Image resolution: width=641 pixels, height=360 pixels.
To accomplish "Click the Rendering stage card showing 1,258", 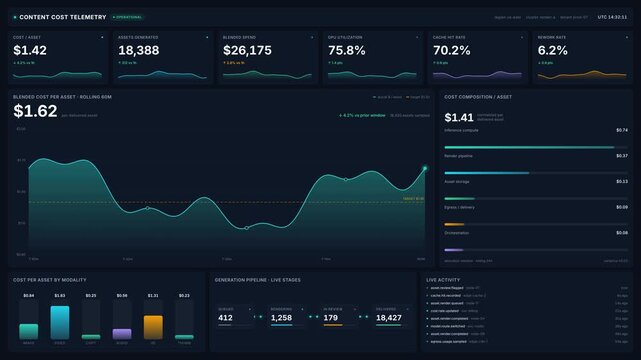I will tap(287, 317).
